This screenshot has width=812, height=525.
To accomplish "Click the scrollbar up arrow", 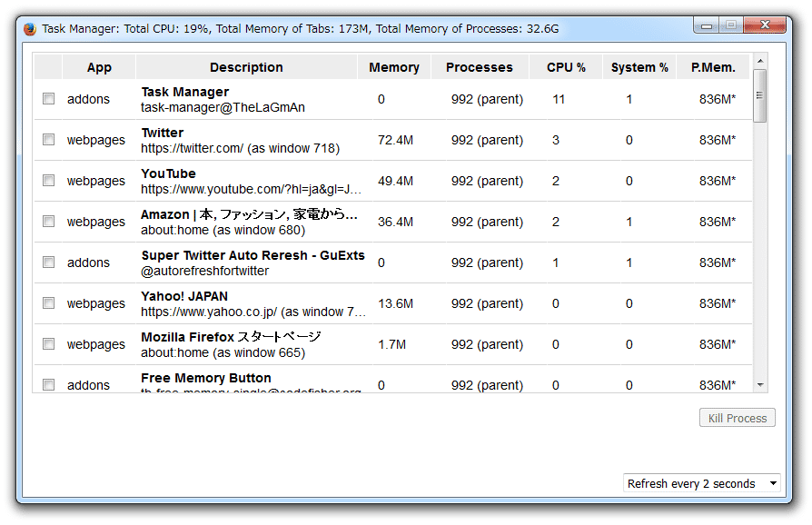I will click(760, 61).
